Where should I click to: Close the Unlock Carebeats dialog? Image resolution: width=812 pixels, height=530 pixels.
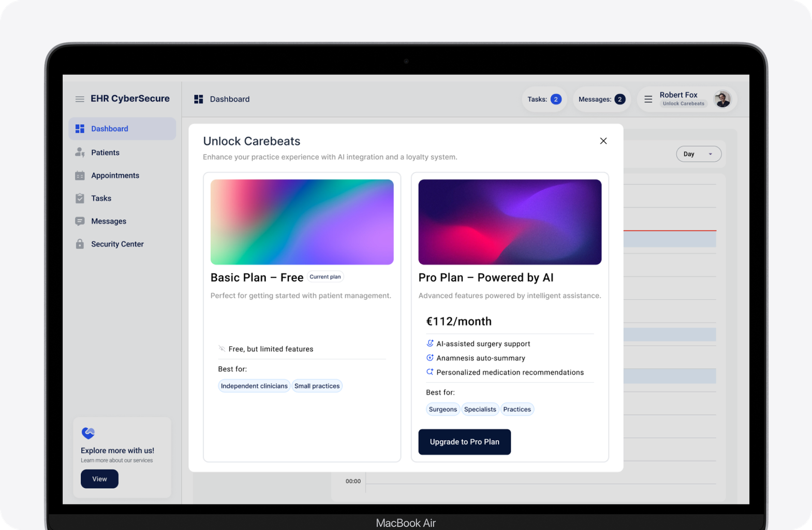(x=603, y=141)
